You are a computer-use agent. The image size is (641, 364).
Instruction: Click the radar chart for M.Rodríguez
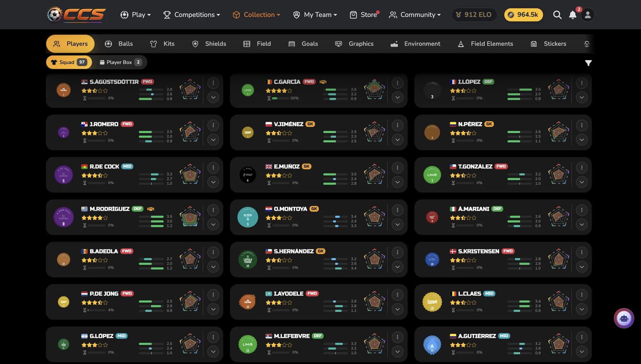(x=190, y=216)
